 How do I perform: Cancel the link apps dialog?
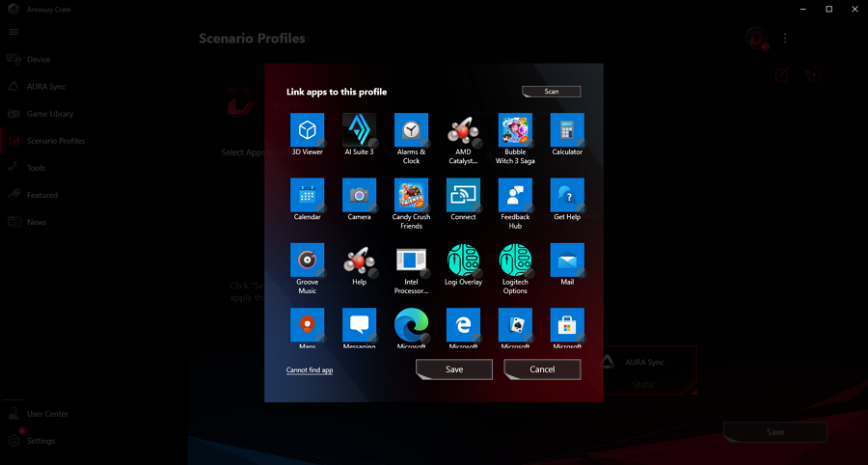(542, 369)
